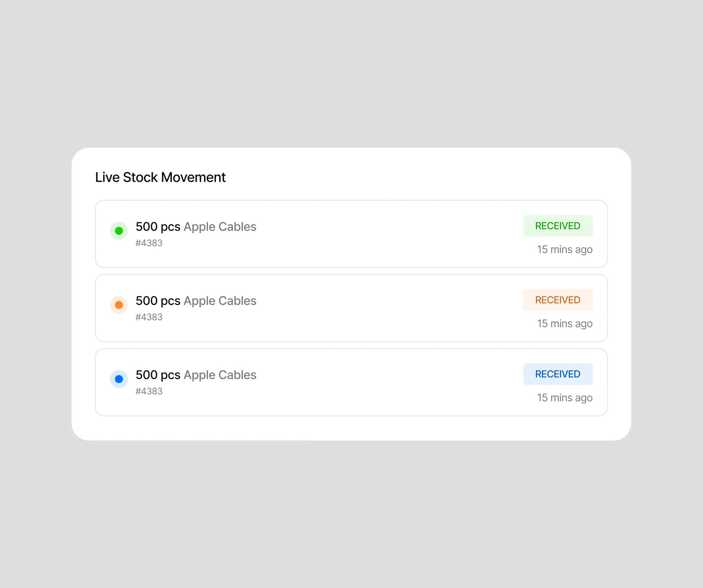Viewport: 703px width, 588px height.
Task: Select the Live Stock Movement heading
Action: (x=160, y=177)
